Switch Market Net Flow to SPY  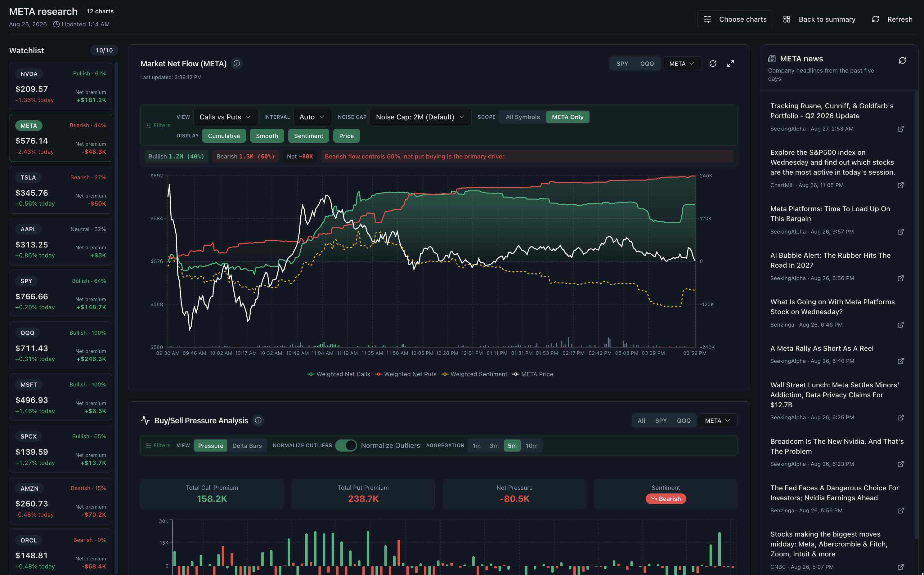[x=622, y=64]
